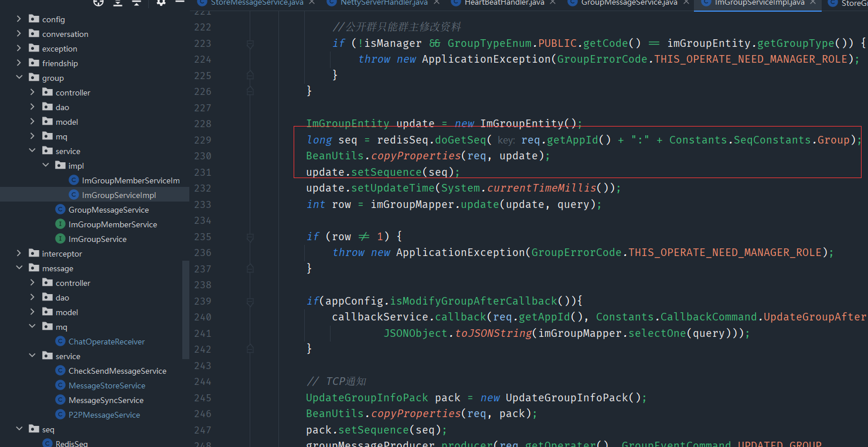The height and width of the screenshot is (447, 868).
Task: Click the project panel vertical scrollbar
Action: [x=186, y=309]
